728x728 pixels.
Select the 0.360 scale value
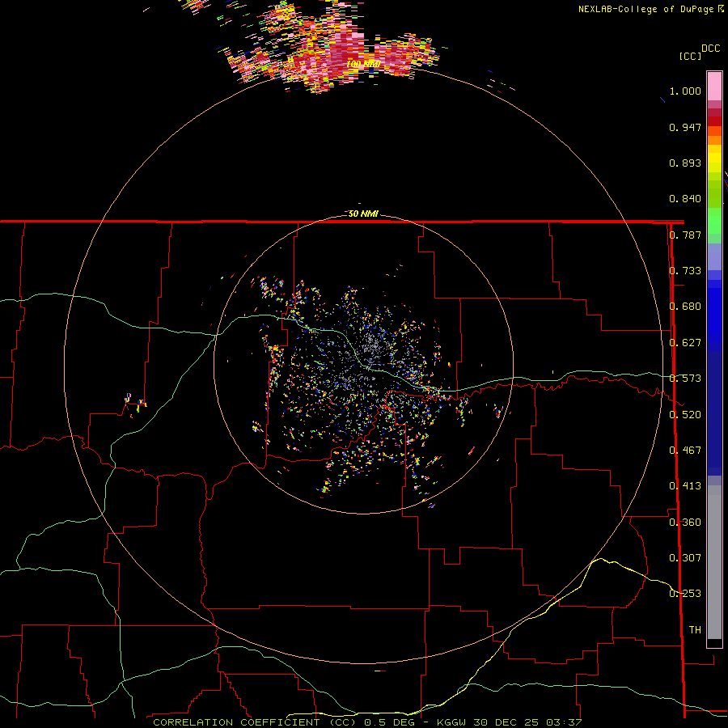click(x=685, y=523)
